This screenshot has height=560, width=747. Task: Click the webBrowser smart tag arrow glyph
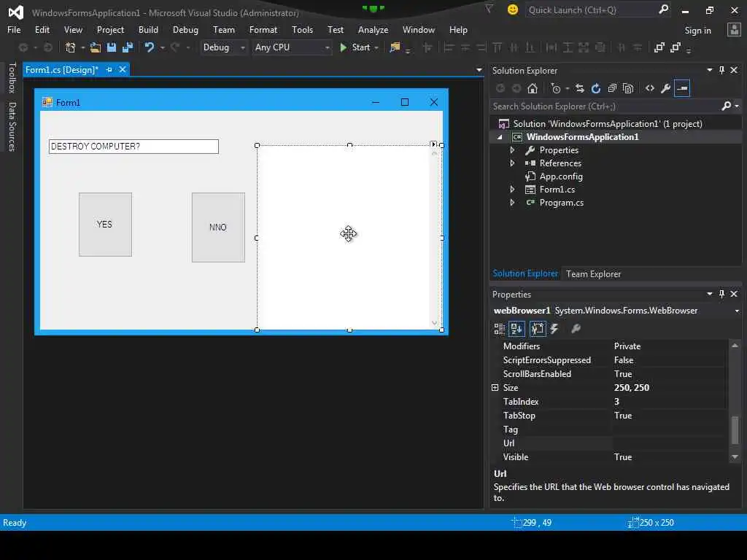point(433,144)
